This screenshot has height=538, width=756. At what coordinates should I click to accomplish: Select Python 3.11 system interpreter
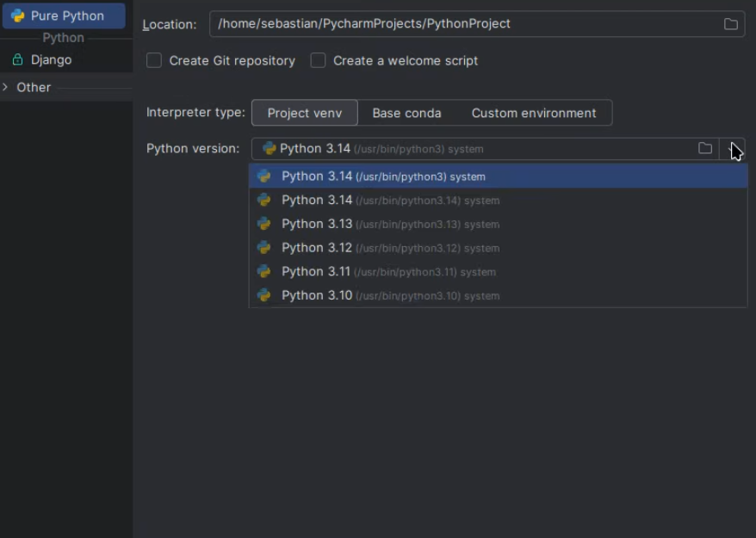click(498, 272)
